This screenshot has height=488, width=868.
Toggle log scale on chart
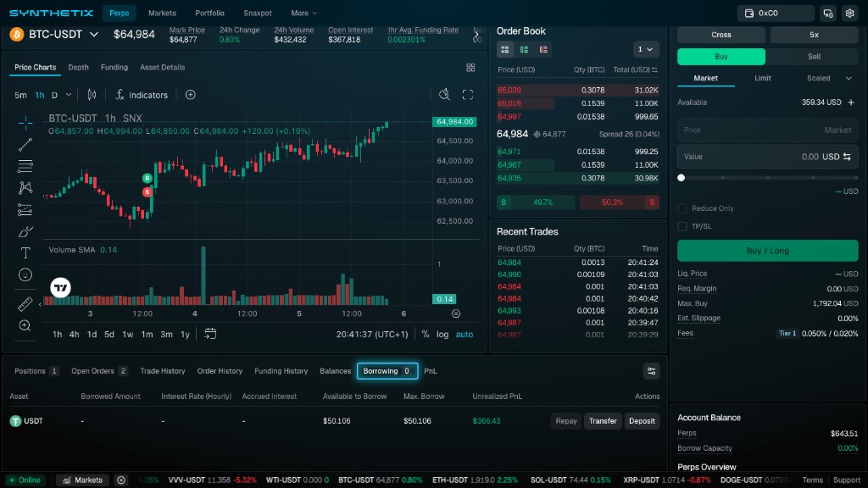click(442, 334)
